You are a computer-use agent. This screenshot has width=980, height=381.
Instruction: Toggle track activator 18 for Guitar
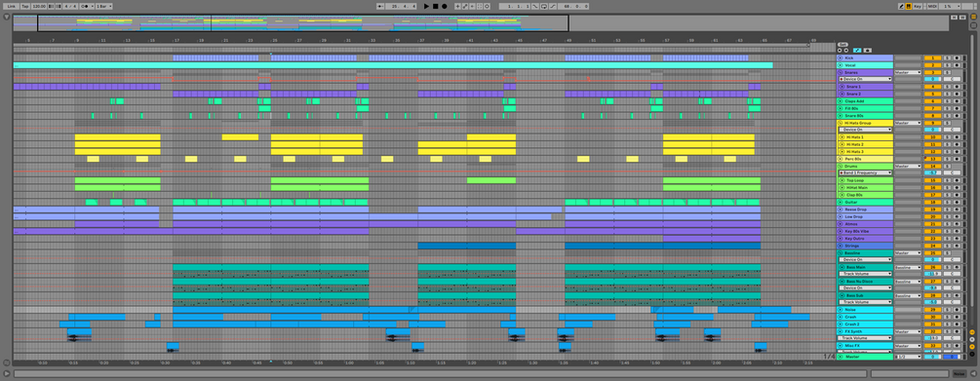(932, 203)
